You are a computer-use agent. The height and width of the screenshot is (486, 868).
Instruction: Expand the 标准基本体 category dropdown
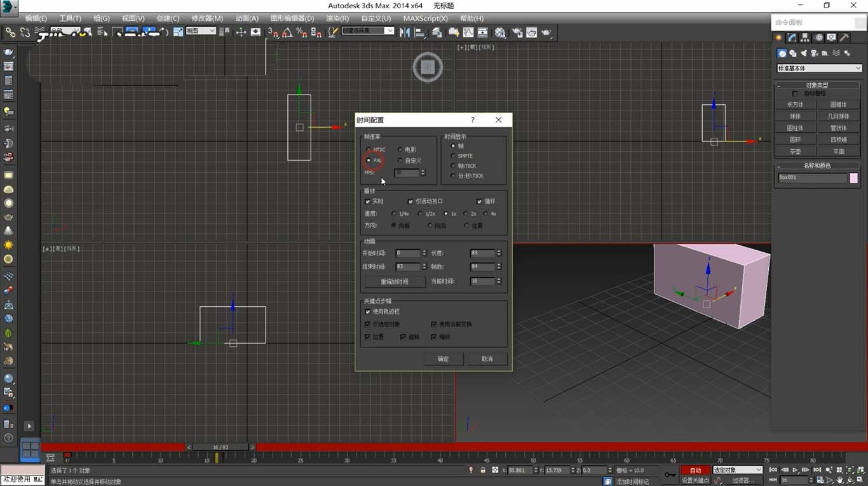[819, 69]
